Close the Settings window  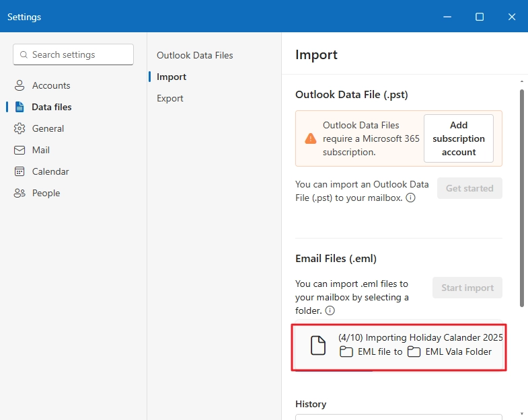512,17
